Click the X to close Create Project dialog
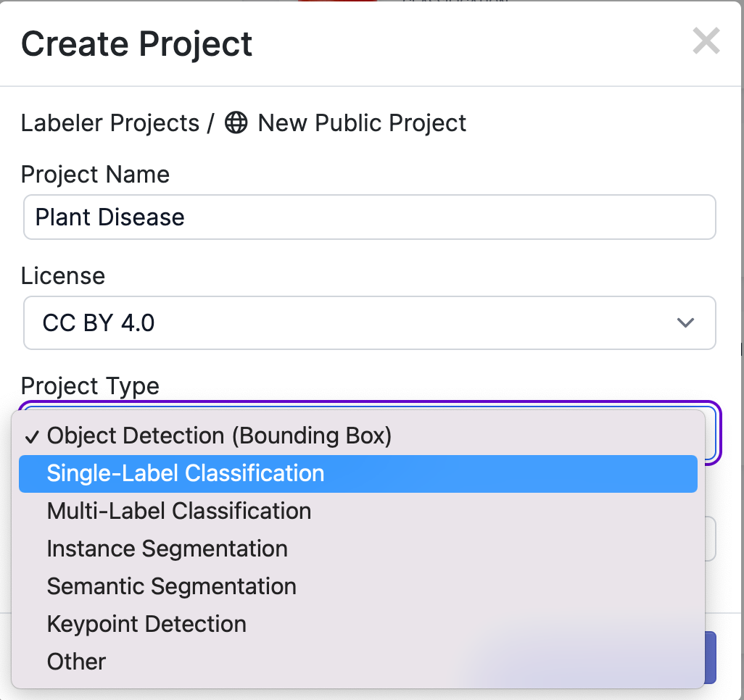Viewport: 744px width, 700px height. point(706,41)
